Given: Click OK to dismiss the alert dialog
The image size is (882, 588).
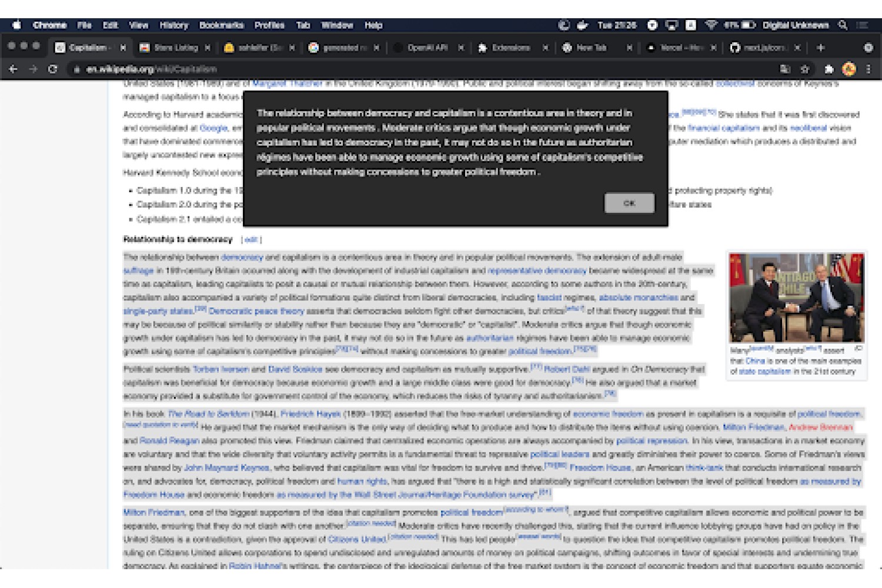Looking at the screenshot, I should (x=629, y=203).
